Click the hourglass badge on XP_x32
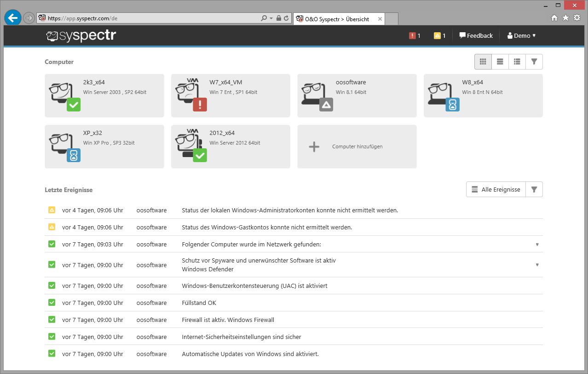588x374 pixels. click(74, 155)
